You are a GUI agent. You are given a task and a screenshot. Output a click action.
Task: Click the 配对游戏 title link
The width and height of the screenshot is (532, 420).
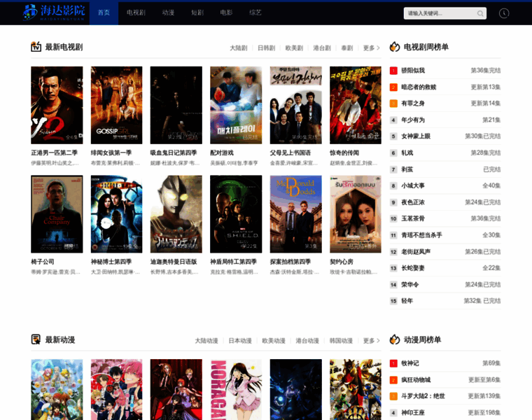tap(222, 153)
